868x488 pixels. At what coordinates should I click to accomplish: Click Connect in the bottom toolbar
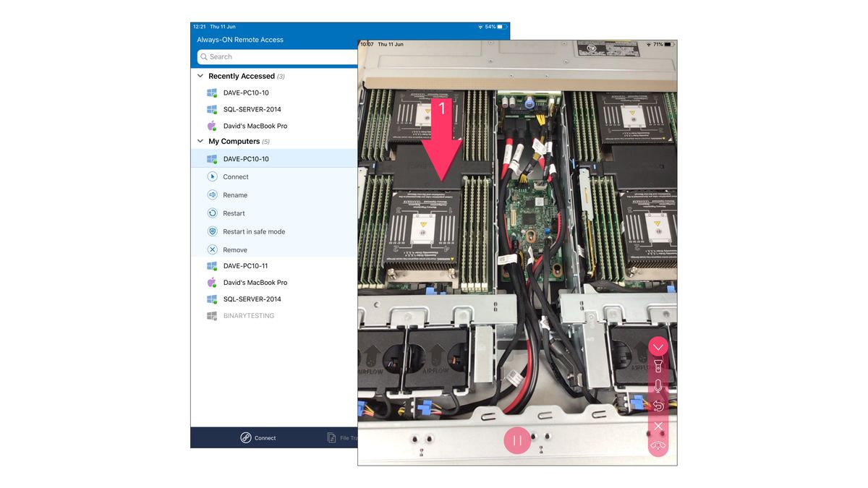(258, 437)
